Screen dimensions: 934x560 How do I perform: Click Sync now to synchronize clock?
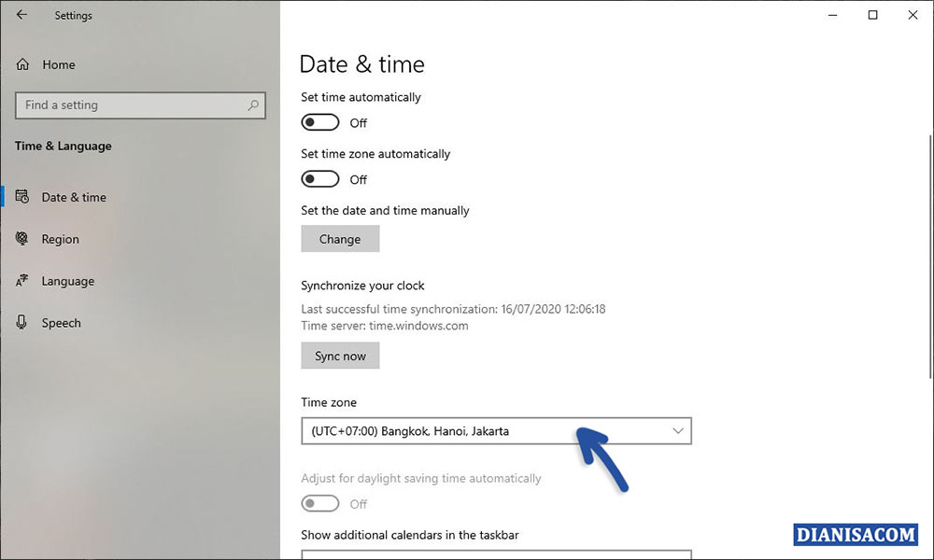(340, 355)
